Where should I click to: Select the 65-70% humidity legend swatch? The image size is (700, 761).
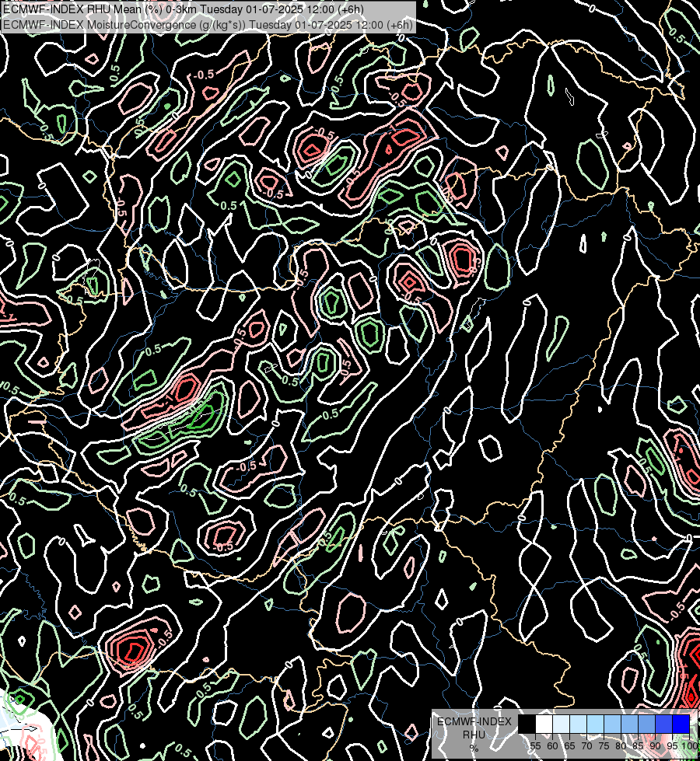pos(578,724)
